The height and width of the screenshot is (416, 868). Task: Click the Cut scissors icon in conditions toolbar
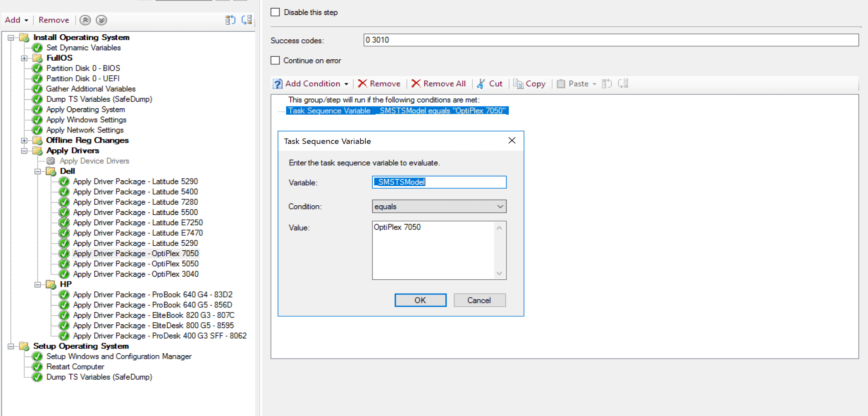click(481, 84)
